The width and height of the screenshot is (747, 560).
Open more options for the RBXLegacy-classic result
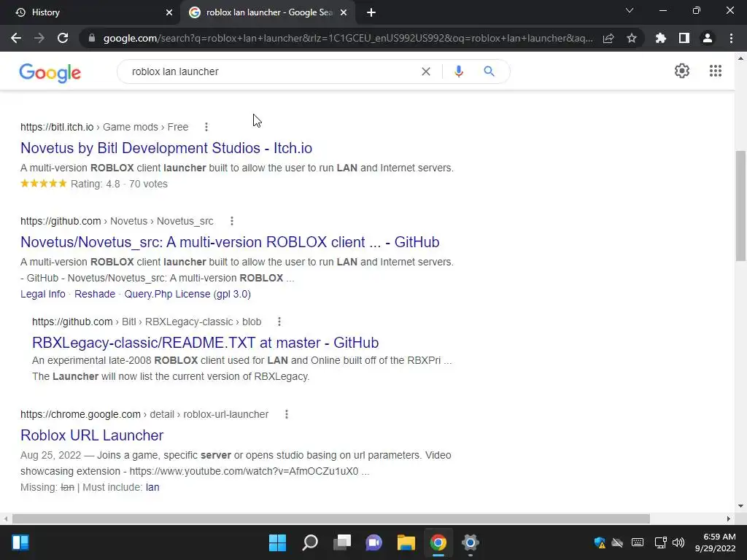pos(279,322)
